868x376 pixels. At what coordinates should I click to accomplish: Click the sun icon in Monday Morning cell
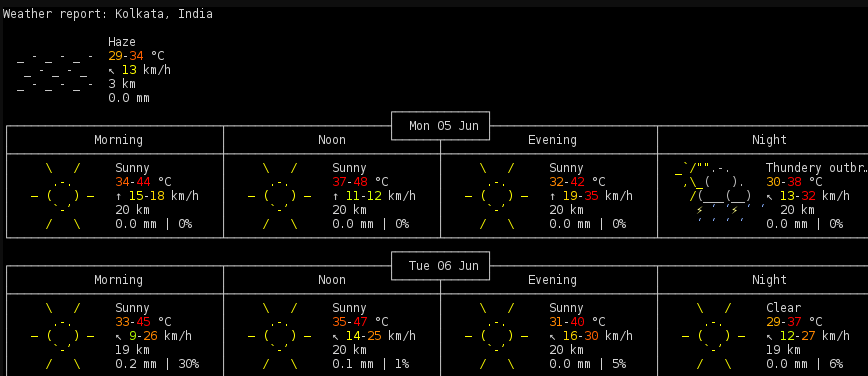(x=62, y=196)
